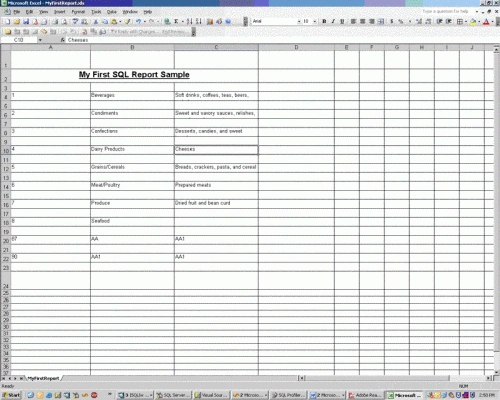Viewport: 500px width, 400px height.
Task: Click the Print icon
Action: (x=55, y=22)
